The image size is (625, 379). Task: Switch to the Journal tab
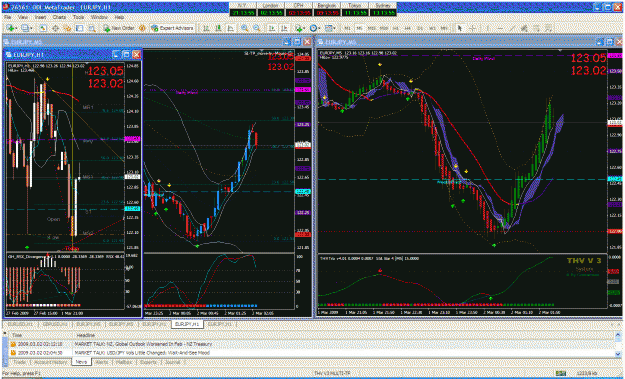click(x=172, y=362)
